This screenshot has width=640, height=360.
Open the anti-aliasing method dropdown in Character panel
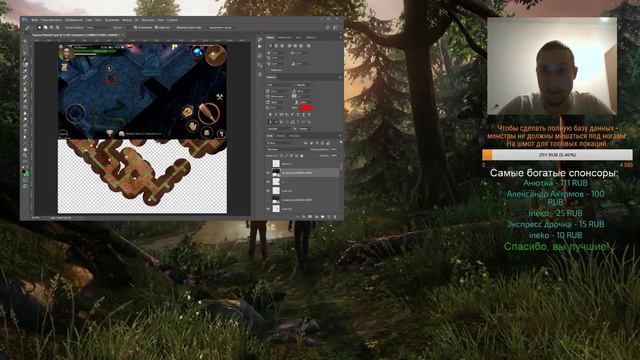pos(305,129)
